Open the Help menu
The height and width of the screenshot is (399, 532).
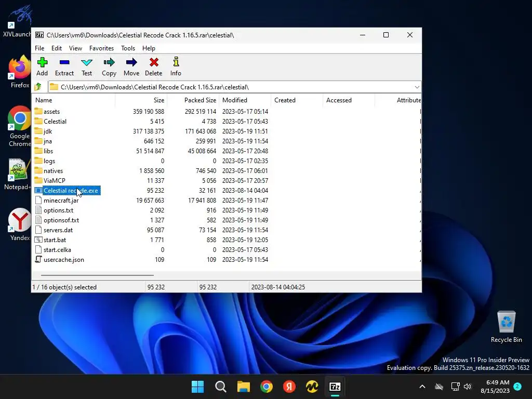pyautogui.click(x=149, y=48)
